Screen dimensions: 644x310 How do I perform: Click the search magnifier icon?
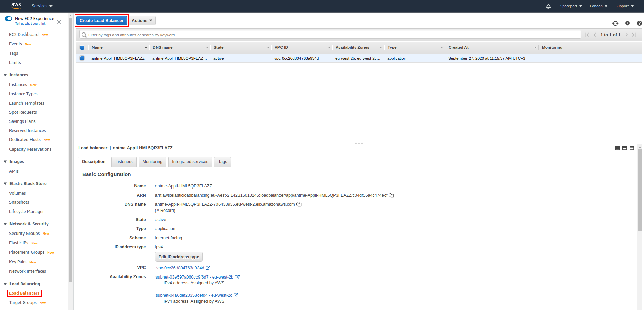pos(84,35)
